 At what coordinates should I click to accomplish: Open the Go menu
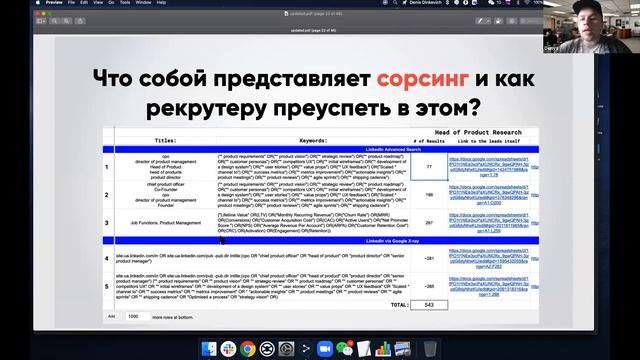111,2
